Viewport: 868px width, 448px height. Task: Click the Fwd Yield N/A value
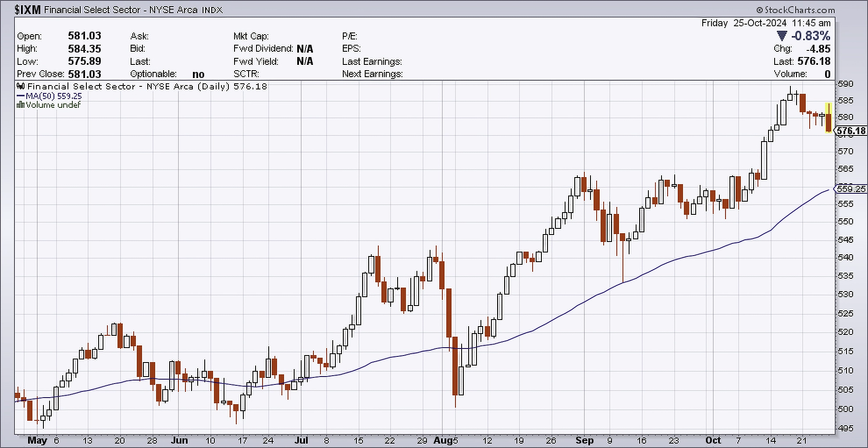(x=305, y=61)
